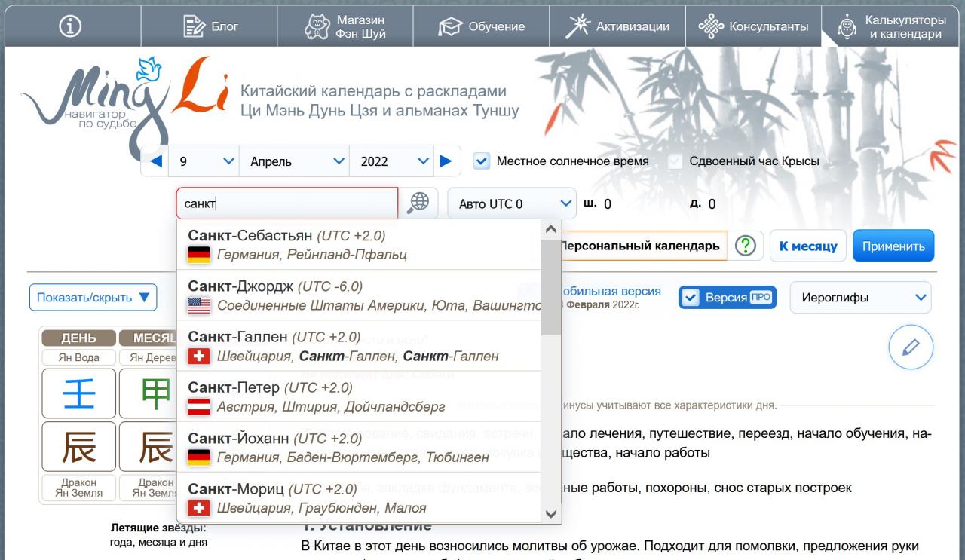Open the year dropdown showing 2022
The image size is (965, 560).
[x=394, y=161]
